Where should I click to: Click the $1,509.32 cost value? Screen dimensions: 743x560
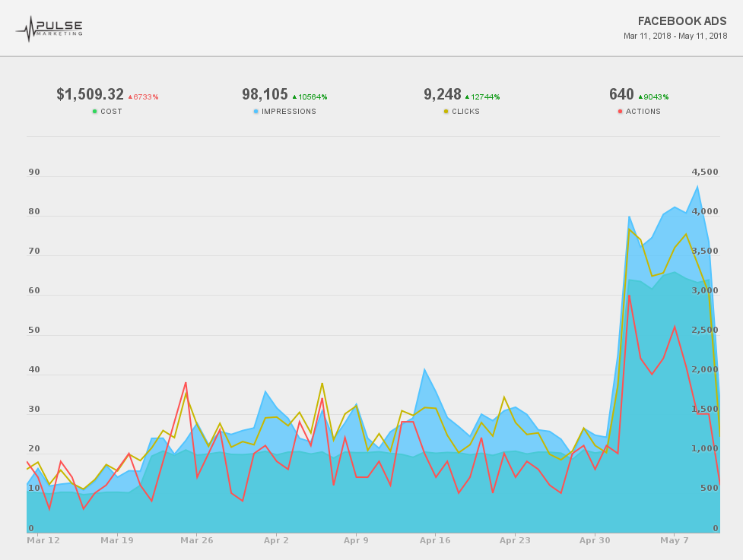pos(90,94)
